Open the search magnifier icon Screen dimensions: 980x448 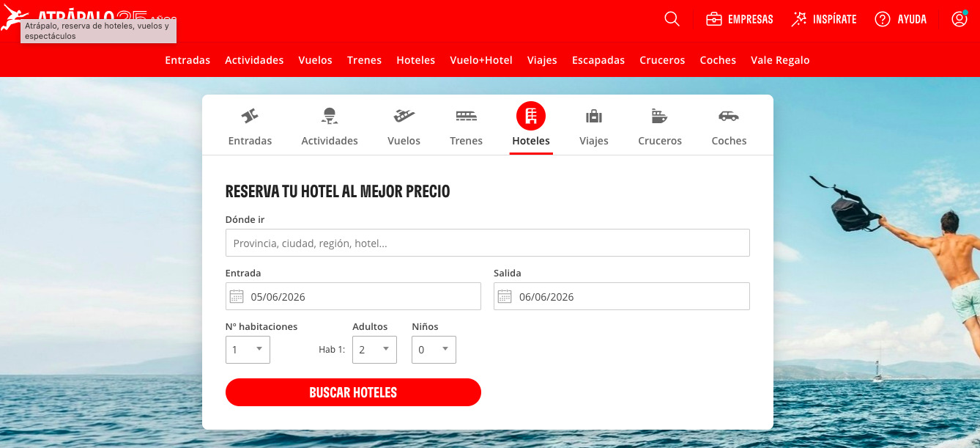pyautogui.click(x=672, y=19)
